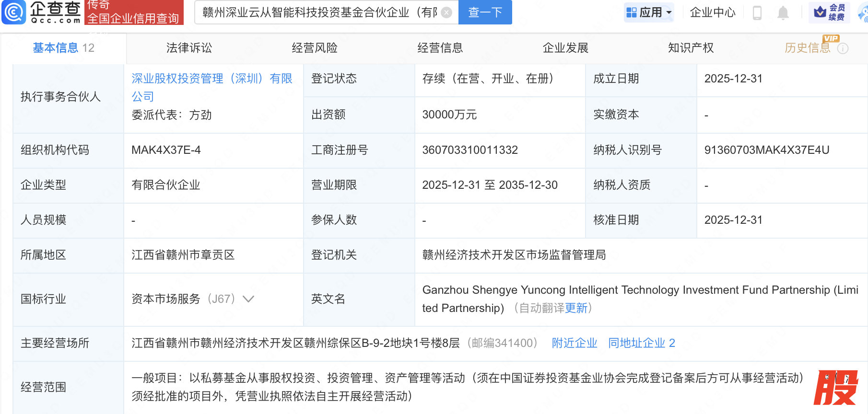Screen dimensions: 868x414
Task: Click the Qcc logo icon
Action: 14,12
